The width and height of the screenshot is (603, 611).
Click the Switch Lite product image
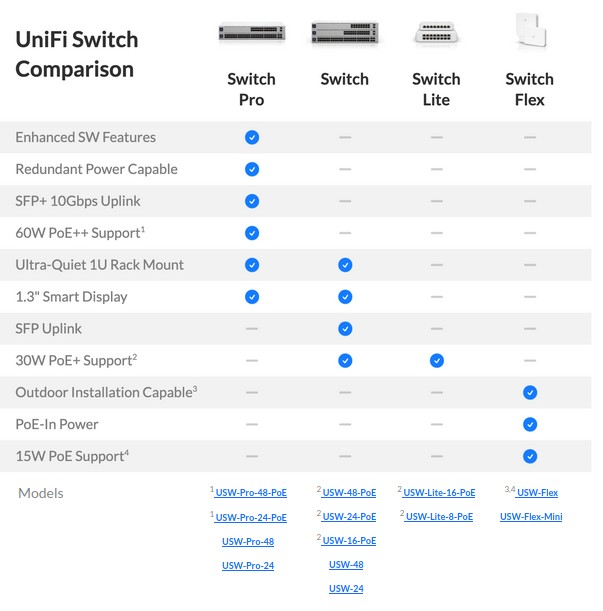point(436,33)
